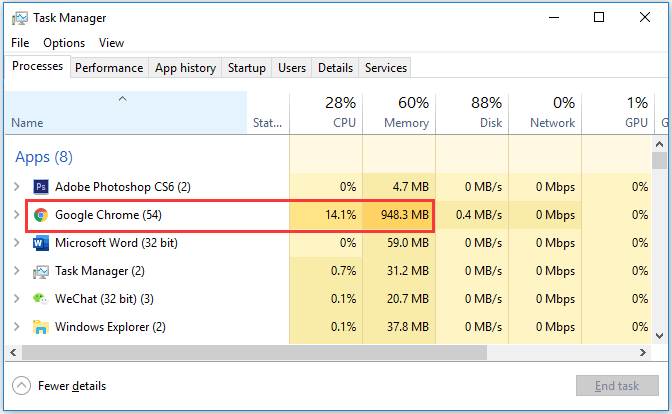Click the Google Chrome icon
Screen dimensions: 672x414
pyautogui.click(x=41, y=215)
